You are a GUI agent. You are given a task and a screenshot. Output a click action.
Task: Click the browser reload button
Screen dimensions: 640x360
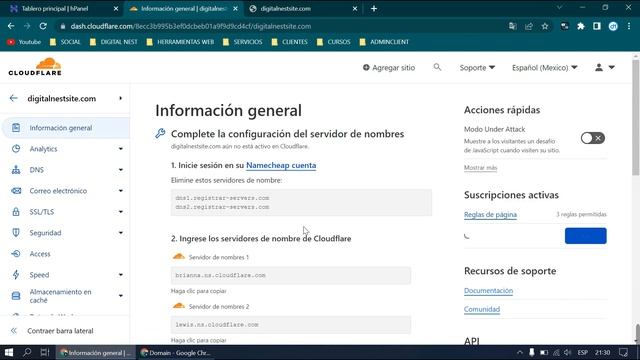pyautogui.click(x=43, y=26)
